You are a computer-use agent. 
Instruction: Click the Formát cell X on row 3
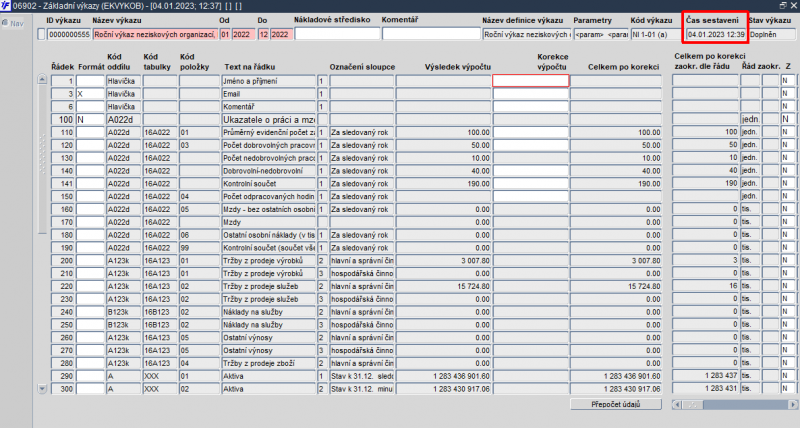click(x=90, y=94)
